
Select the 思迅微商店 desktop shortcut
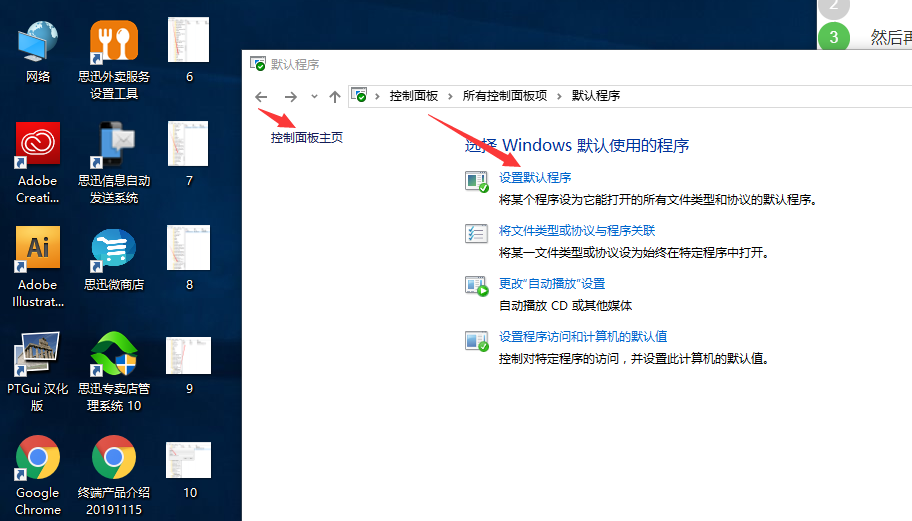pos(114,259)
